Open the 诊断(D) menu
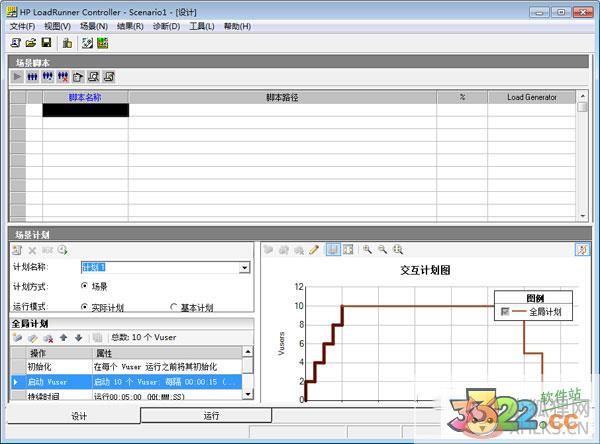 (x=166, y=26)
